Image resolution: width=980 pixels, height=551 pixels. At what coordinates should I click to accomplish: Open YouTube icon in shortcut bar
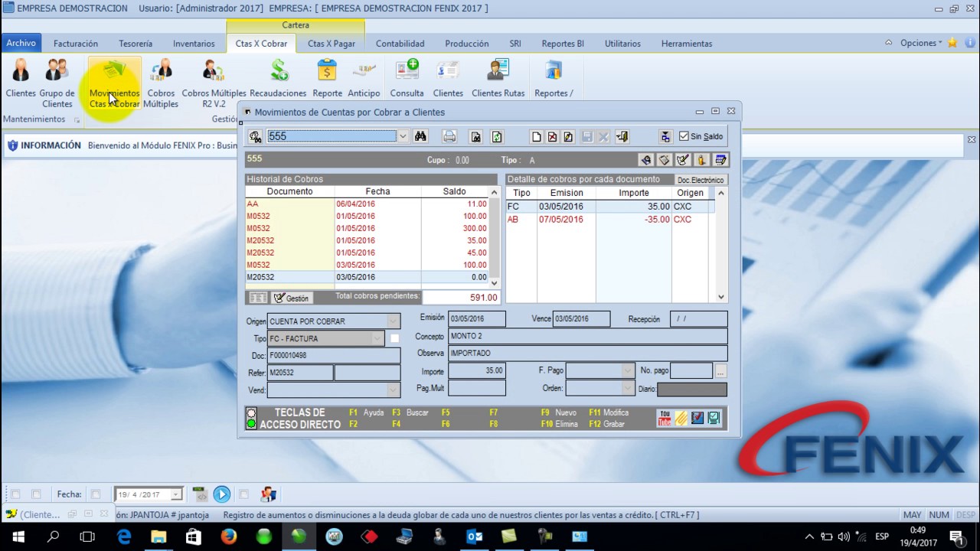coord(664,418)
